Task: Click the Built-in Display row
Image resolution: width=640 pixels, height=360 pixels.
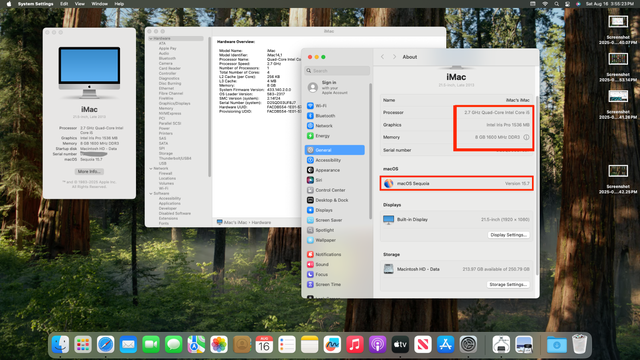Action: point(456,220)
